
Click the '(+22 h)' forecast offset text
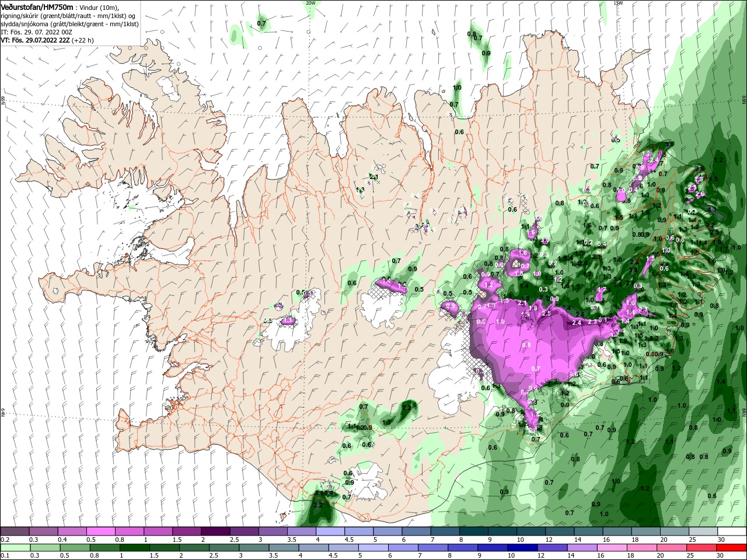pyautogui.click(x=82, y=40)
